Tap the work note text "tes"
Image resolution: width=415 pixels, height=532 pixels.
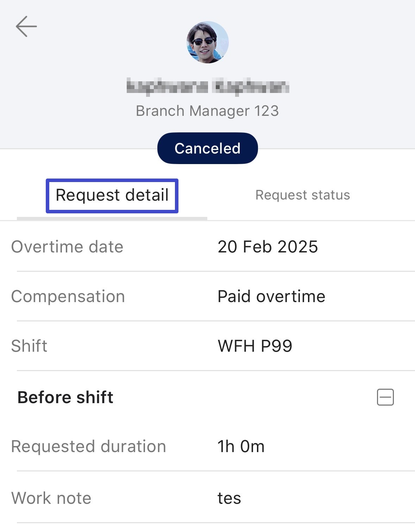click(229, 498)
